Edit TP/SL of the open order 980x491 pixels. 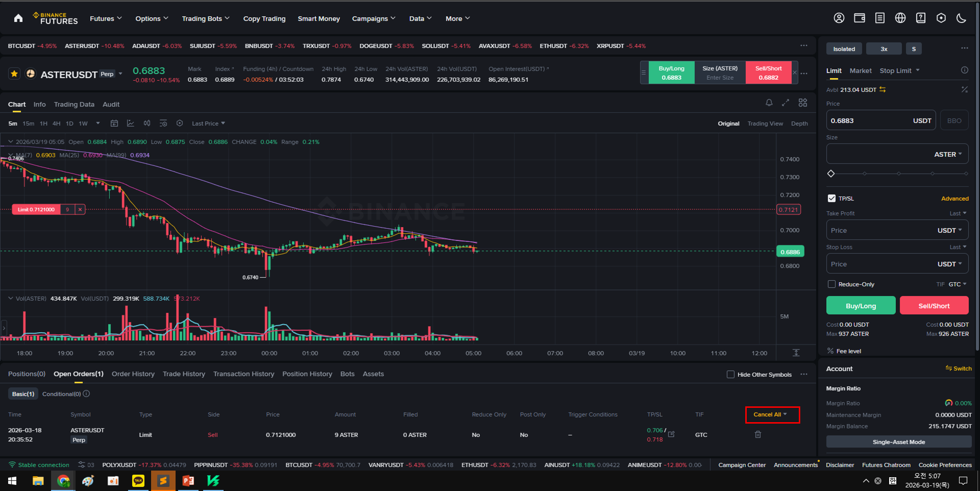[x=671, y=434]
